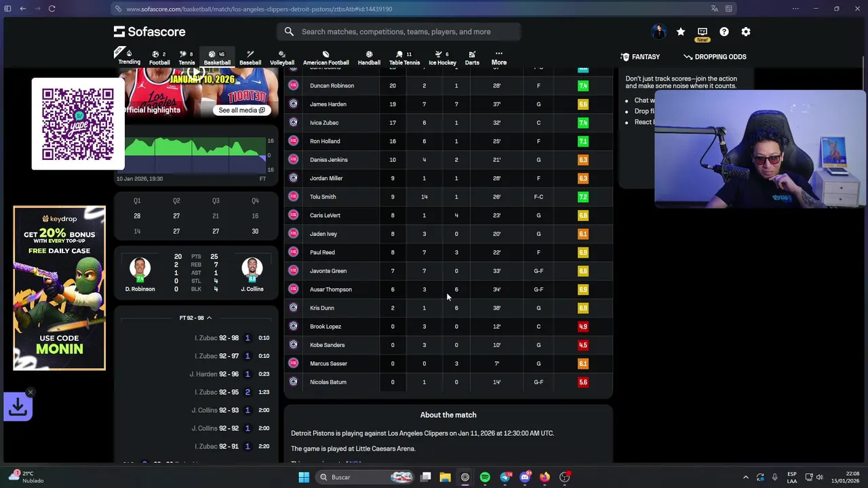Screen dimensions: 868x488
Task: Open Javonte Green player row
Action: click(448, 271)
